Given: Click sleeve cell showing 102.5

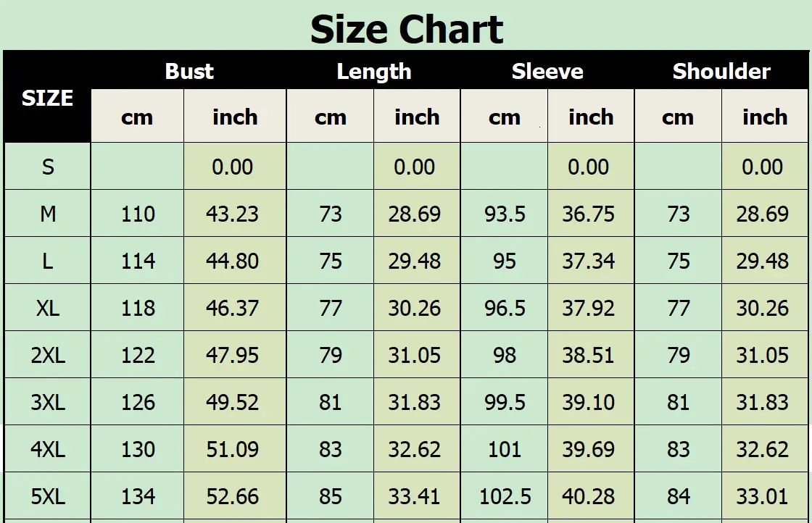Looking at the screenshot, I should point(505,496).
